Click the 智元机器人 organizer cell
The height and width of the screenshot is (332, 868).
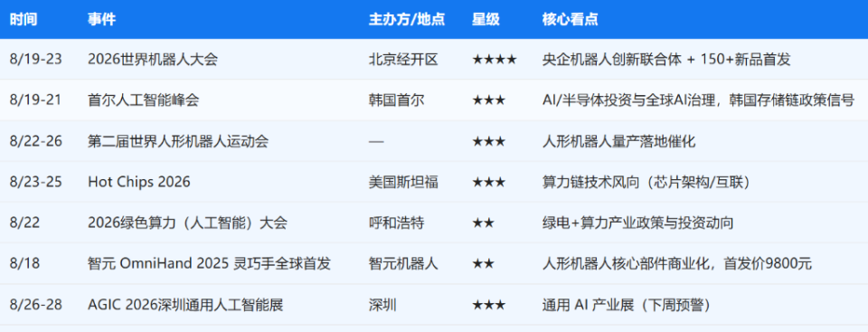click(403, 264)
